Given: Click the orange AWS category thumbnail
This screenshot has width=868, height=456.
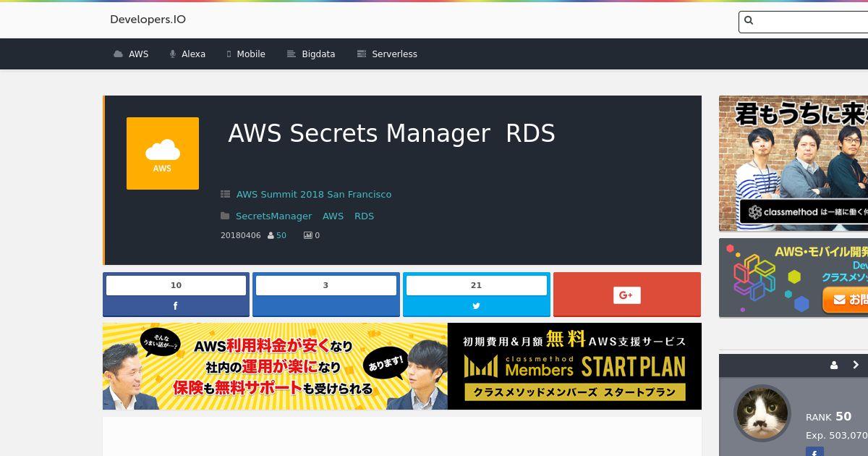Looking at the screenshot, I should (163, 153).
